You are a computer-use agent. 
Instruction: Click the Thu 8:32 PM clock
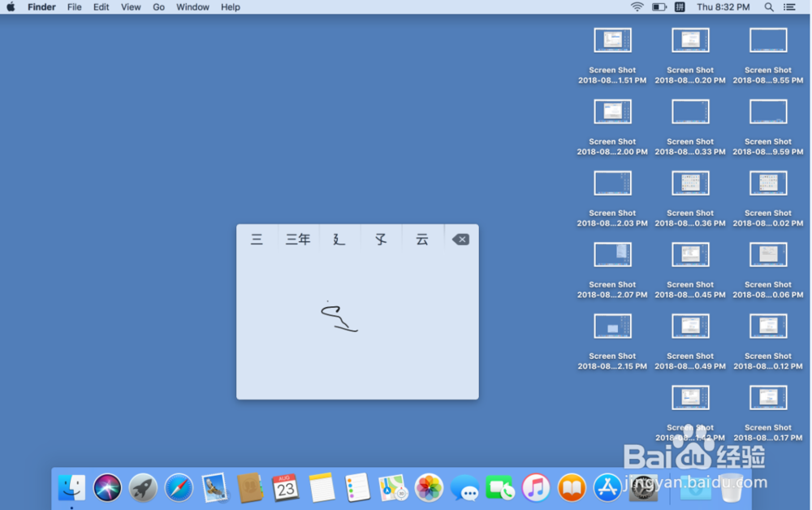(x=723, y=6)
